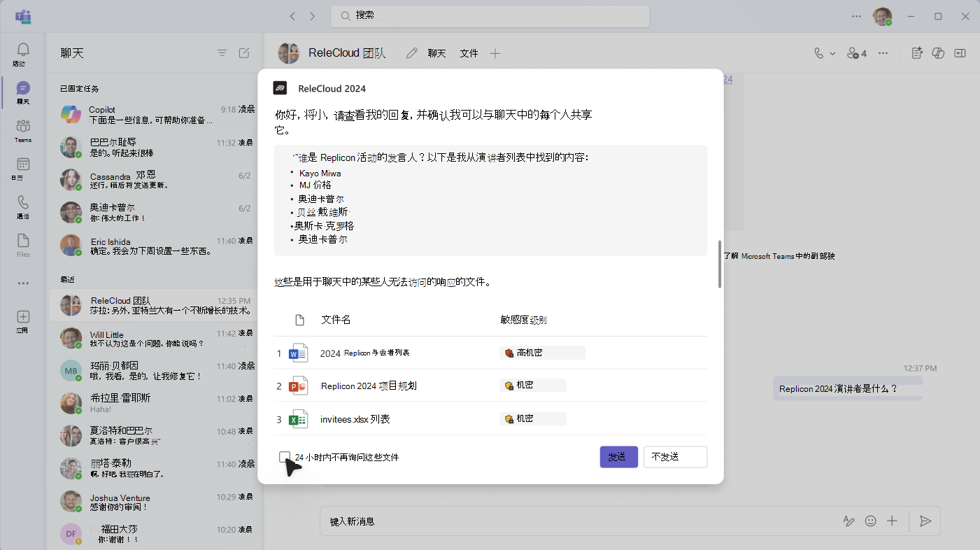Viewport: 980px width, 550px height.
Task: Open chat with Joshua Venture
Action: (157, 502)
